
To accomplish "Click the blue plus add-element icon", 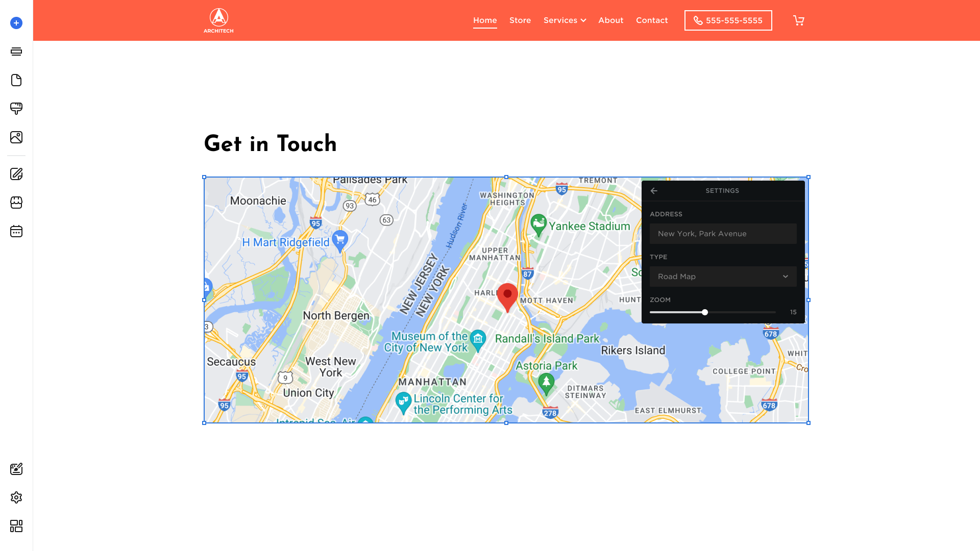I will coord(16,23).
